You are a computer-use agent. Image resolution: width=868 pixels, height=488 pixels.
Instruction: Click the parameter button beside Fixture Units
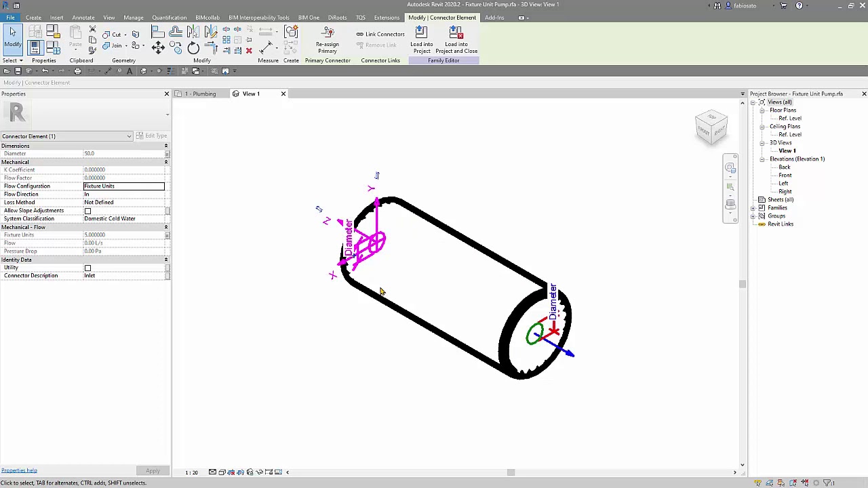click(167, 235)
